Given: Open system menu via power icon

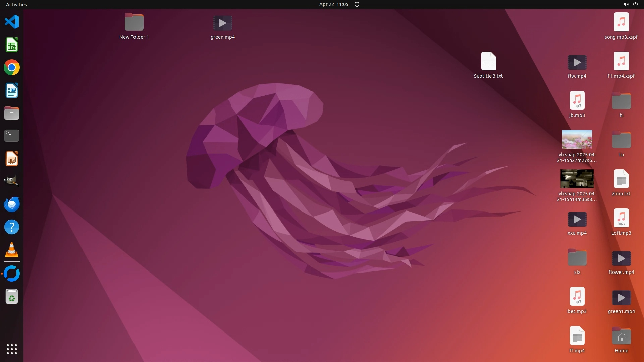Looking at the screenshot, I should coord(635,4).
